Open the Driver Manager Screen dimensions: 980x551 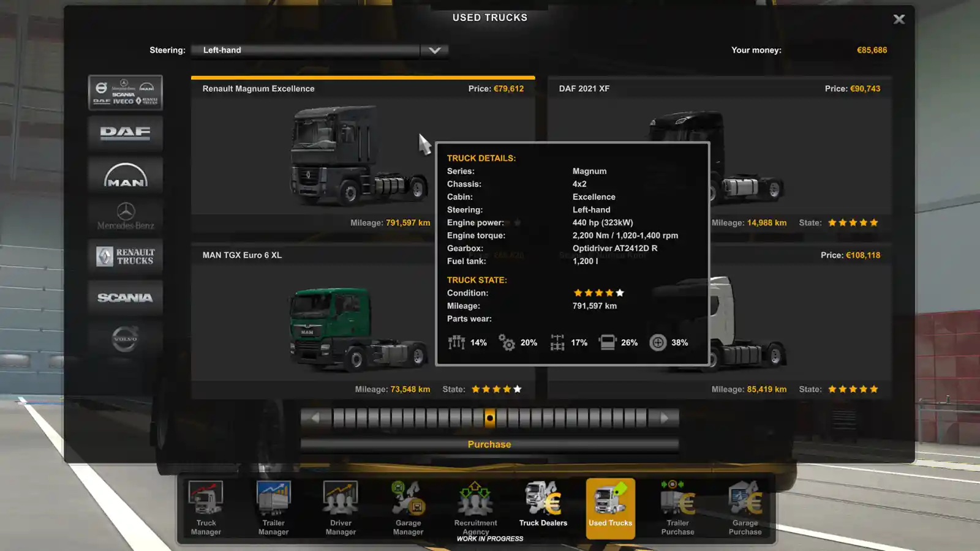[x=341, y=506]
